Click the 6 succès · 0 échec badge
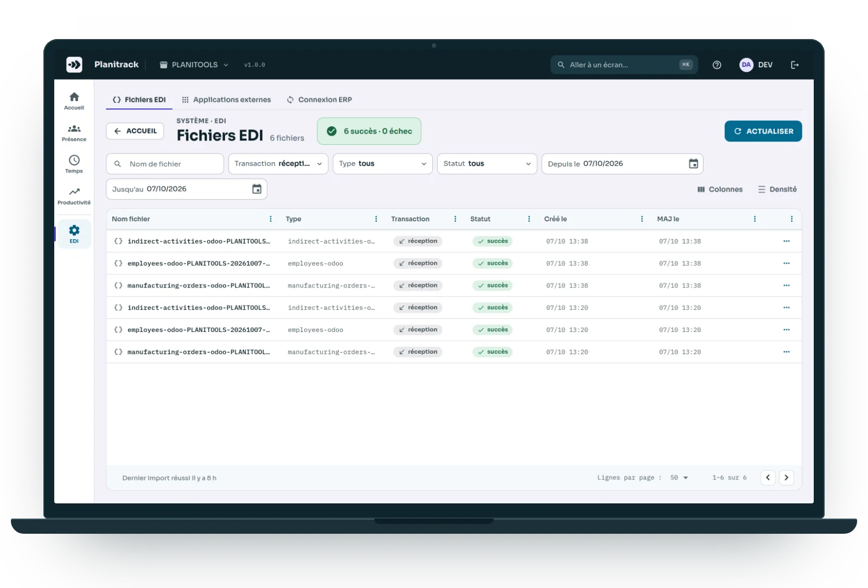This screenshot has height=588, width=868. point(369,131)
